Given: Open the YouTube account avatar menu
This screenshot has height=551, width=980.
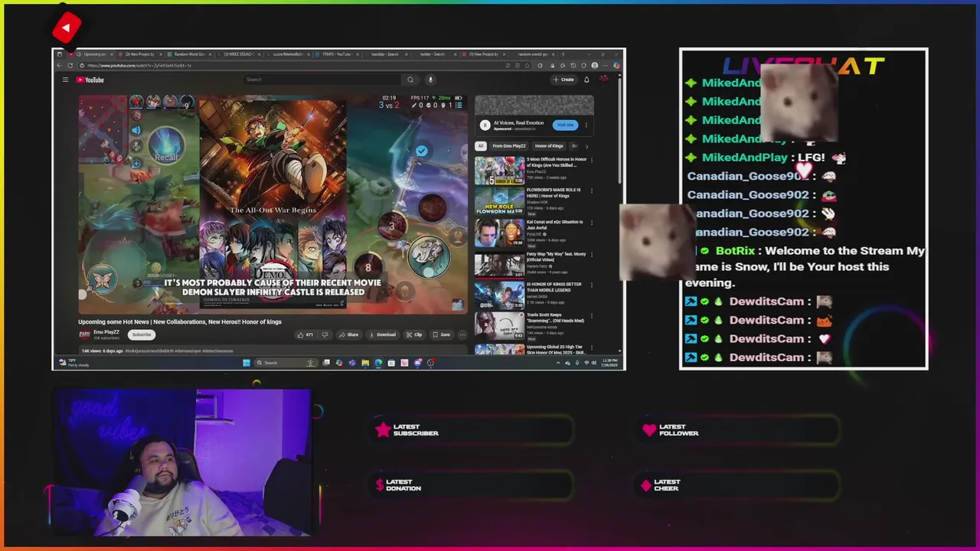Looking at the screenshot, I should 604,80.
